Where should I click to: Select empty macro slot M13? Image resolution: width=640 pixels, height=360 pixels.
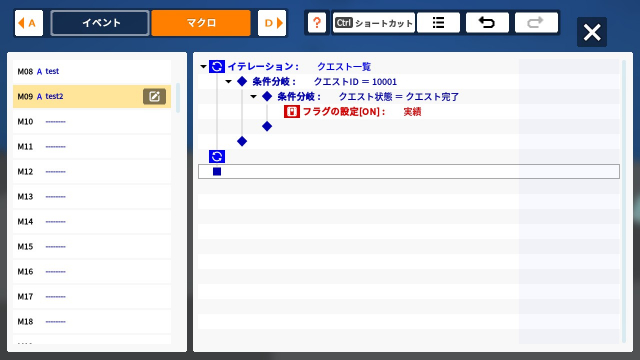pos(92,196)
